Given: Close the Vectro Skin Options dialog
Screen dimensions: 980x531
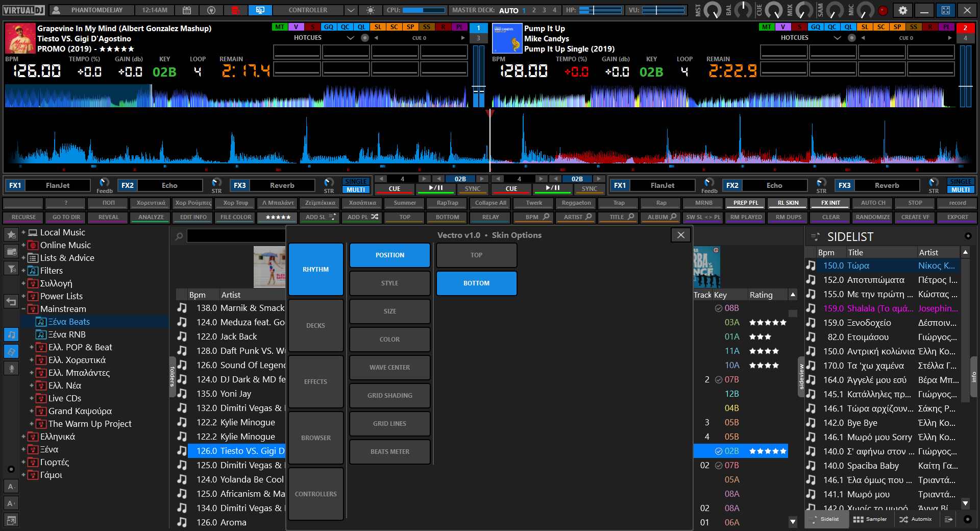Looking at the screenshot, I should (x=681, y=235).
